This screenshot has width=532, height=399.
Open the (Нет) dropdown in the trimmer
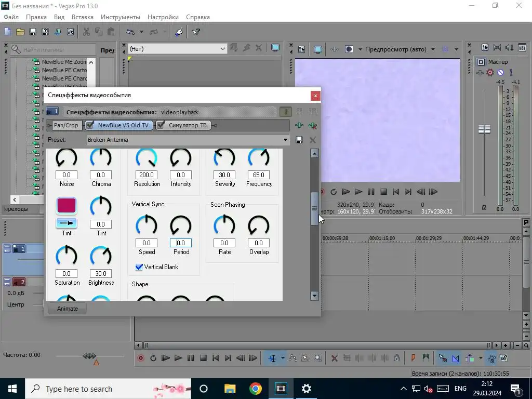click(222, 49)
